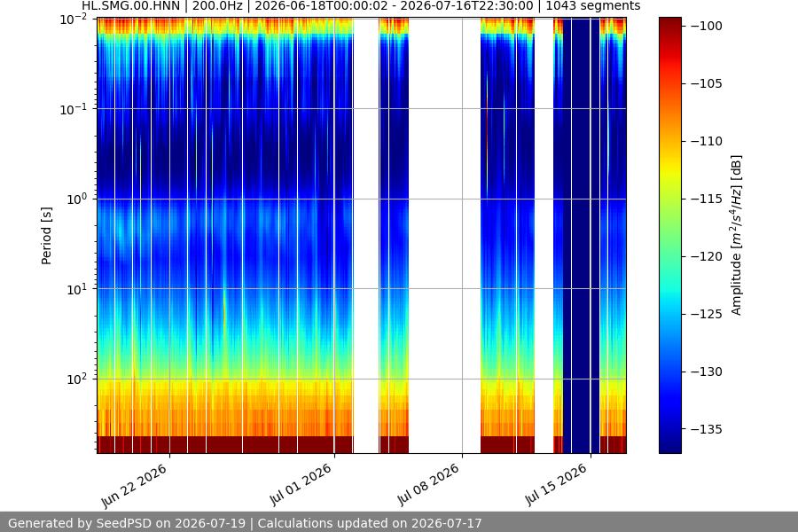Click the 'Generated by SeedPSD on 2026-07-19' footer text
The width and height of the screenshot is (798, 532).
[x=127, y=523]
